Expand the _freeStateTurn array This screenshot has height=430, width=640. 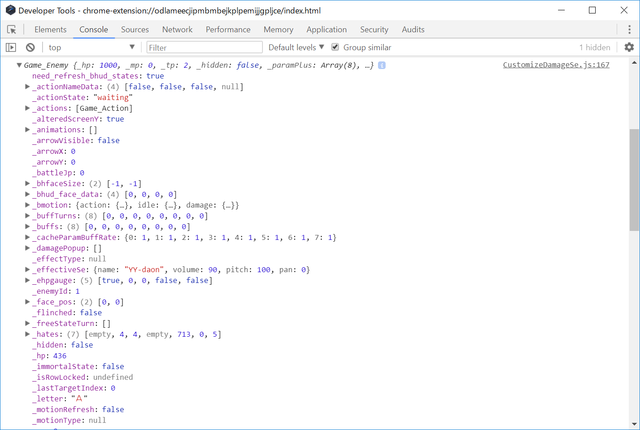click(27, 324)
